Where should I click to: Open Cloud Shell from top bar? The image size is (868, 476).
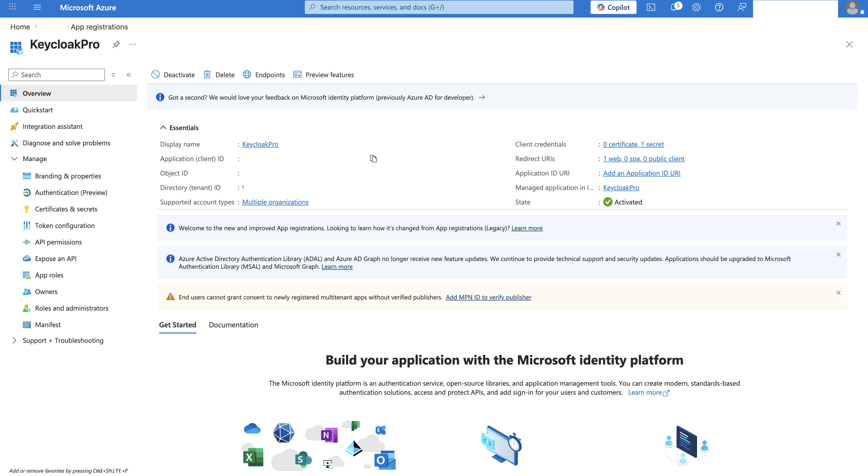tap(651, 7)
